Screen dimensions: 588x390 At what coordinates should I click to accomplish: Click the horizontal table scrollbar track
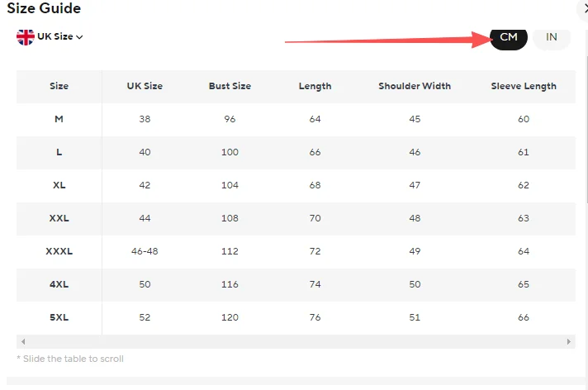click(296, 341)
